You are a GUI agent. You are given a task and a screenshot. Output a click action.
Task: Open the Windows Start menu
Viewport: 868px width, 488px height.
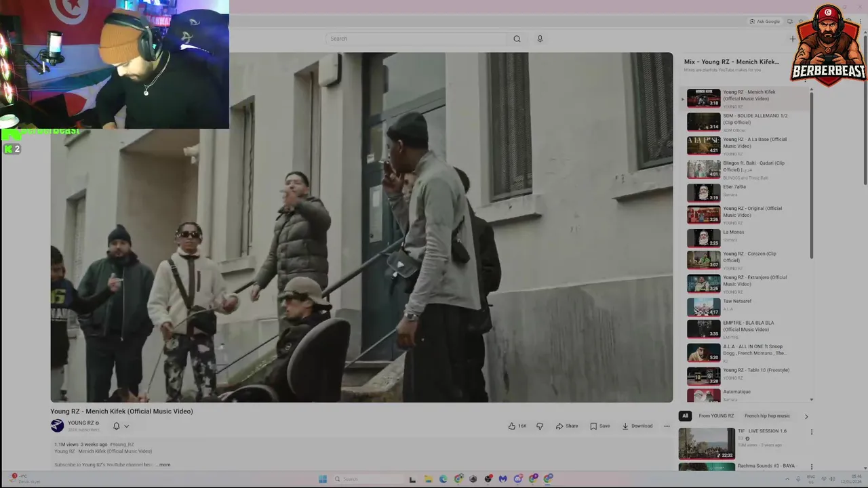[323, 479]
